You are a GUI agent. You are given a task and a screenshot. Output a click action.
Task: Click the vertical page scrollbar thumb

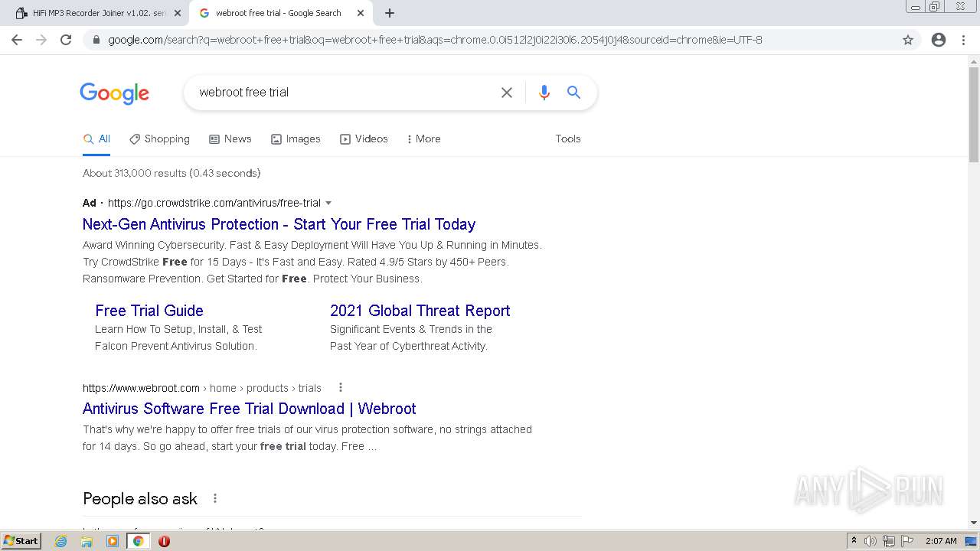click(974, 115)
